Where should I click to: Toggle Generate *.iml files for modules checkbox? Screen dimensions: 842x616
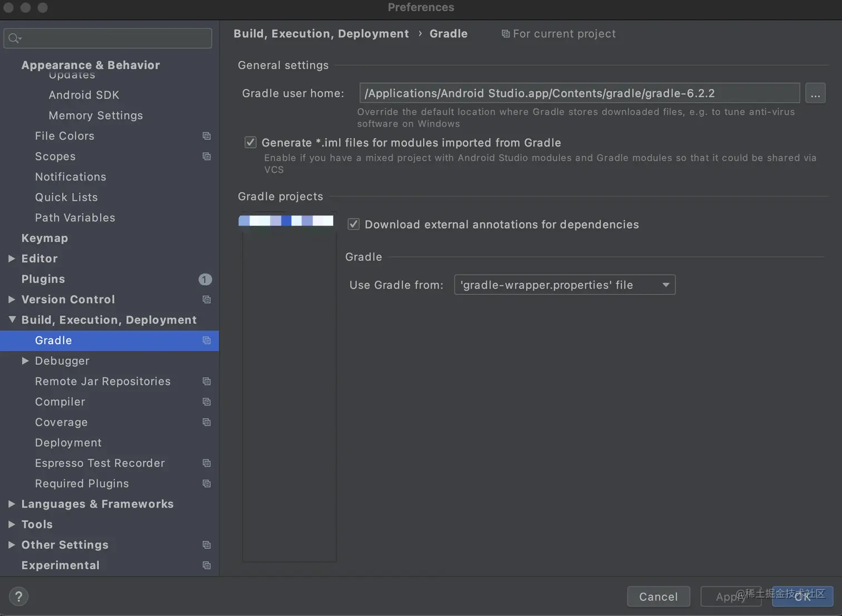tap(251, 143)
